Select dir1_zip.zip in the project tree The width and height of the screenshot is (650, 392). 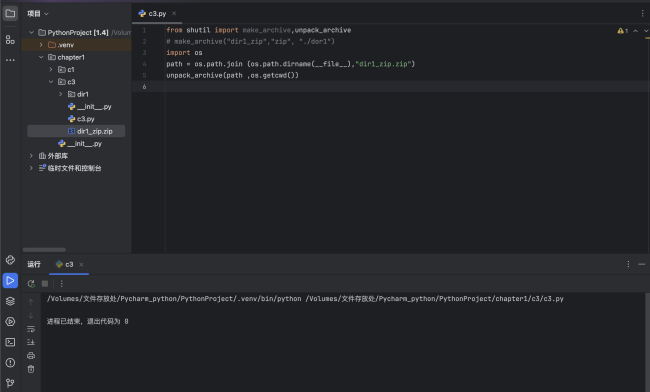(76, 131)
